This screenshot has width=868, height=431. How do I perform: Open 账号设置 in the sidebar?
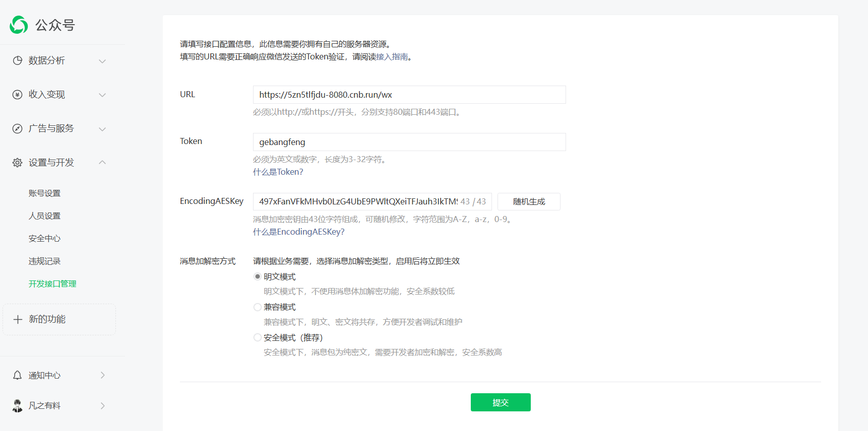[x=44, y=193]
